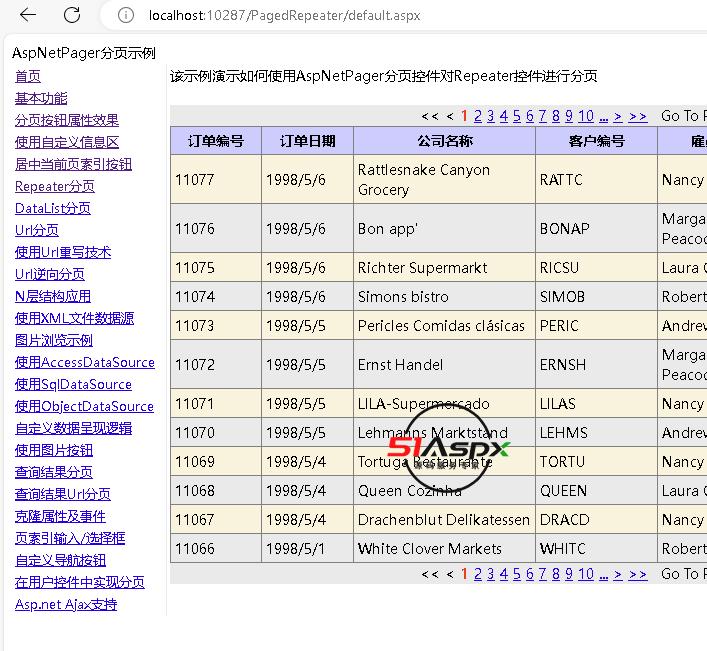The width and height of the screenshot is (707, 651).
Task: Open the 基本功能 link
Action: pyautogui.click(x=41, y=98)
